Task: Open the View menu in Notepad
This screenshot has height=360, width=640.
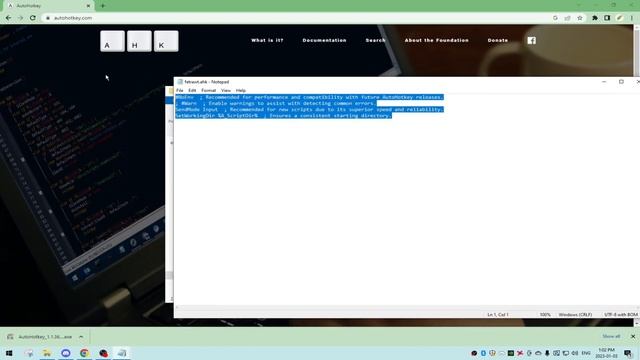Action: click(x=226, y=90)
